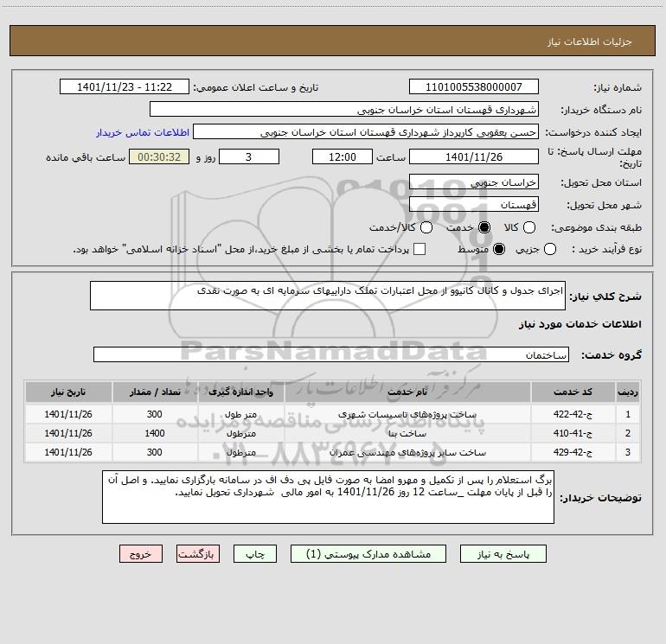Select the جزیی purchase type radio
Screen dimensions: 666x644
549,249
